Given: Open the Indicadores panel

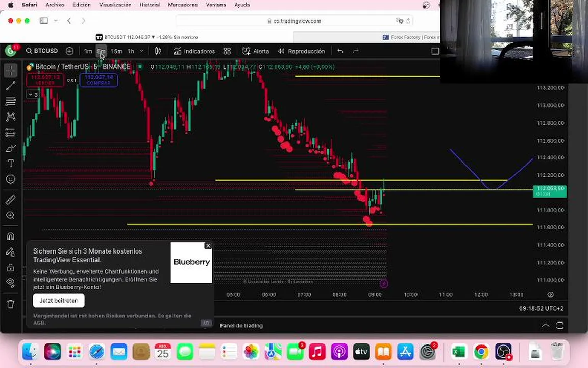Looking at the screenshot, I should [x=194, y=51].
